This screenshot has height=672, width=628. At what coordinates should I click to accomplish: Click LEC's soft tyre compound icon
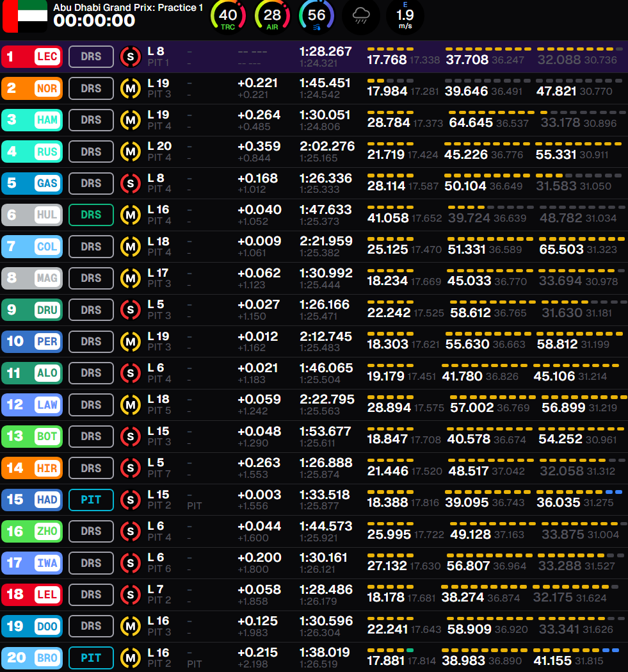pos(131,56)
